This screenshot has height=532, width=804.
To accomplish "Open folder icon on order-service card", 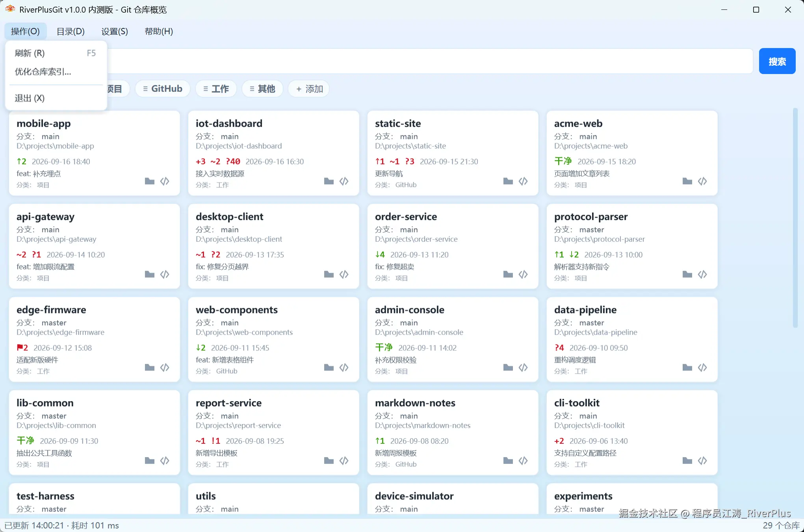I will 508,274.
